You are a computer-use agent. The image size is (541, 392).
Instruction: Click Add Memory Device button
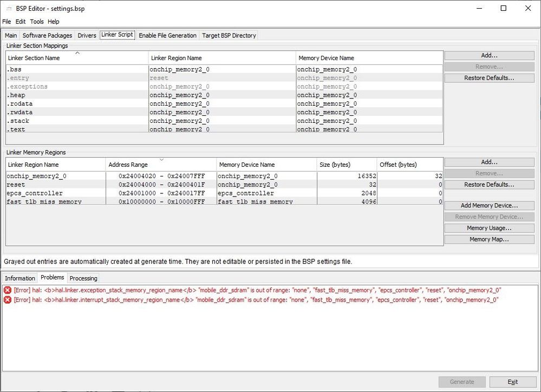pyautogui.click(x=489, y=206)
